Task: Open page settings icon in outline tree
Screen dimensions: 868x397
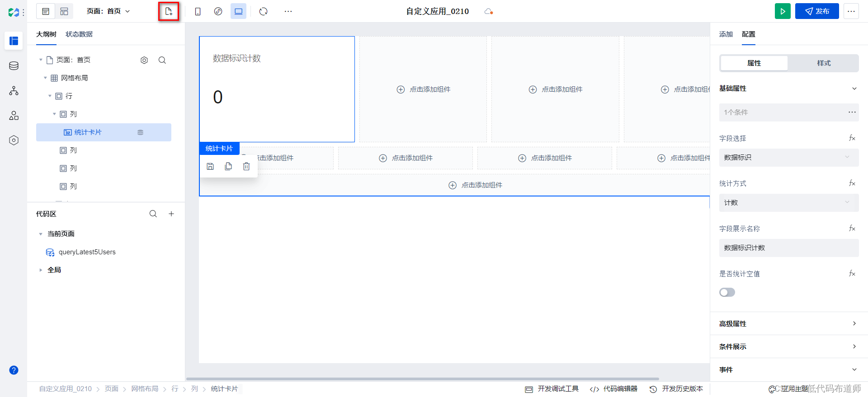Action: [x=144, y=60]
